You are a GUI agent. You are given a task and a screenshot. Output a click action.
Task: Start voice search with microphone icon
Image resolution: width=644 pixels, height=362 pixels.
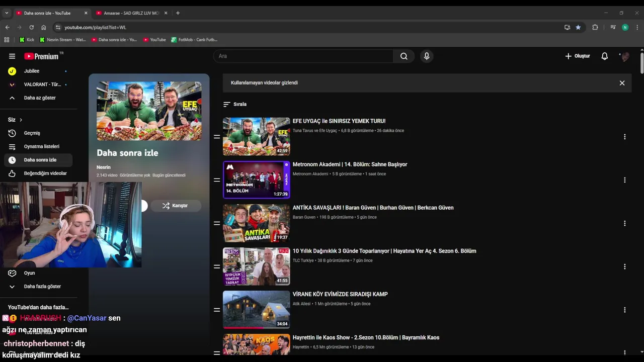[427, 56]
